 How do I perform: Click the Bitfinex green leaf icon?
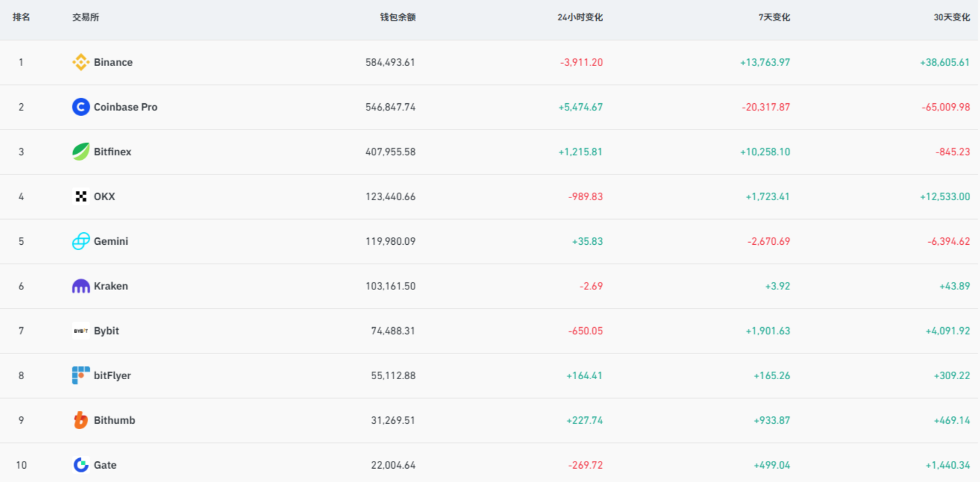pyautogui.click(x=81, y=152)
